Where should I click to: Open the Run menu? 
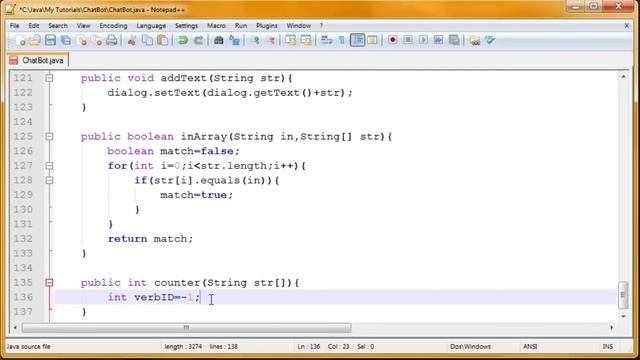[241, 26]
